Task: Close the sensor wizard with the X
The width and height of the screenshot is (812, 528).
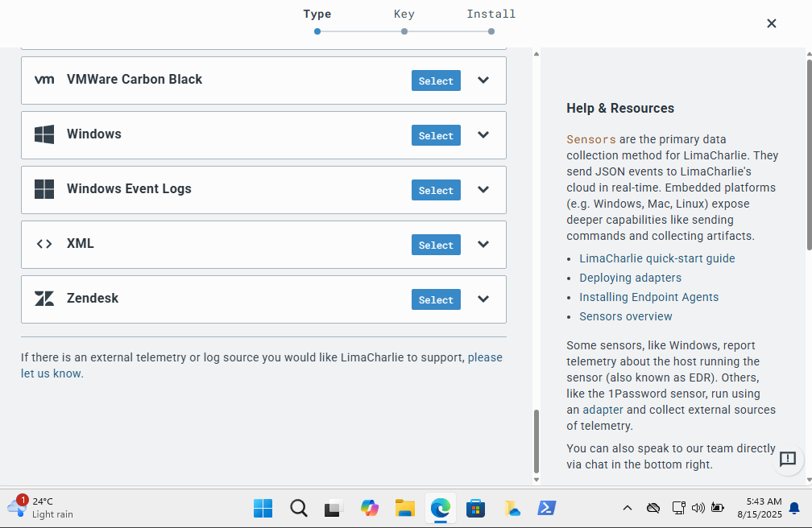Action: [771, 23]
